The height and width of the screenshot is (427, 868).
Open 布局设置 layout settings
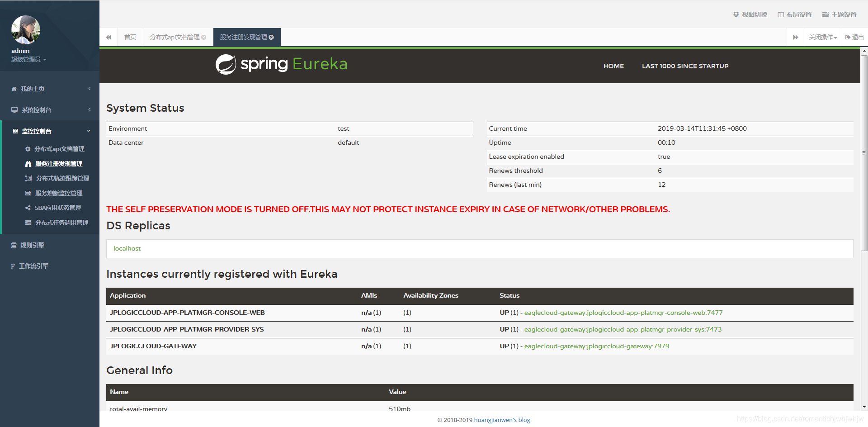[795, 14]
